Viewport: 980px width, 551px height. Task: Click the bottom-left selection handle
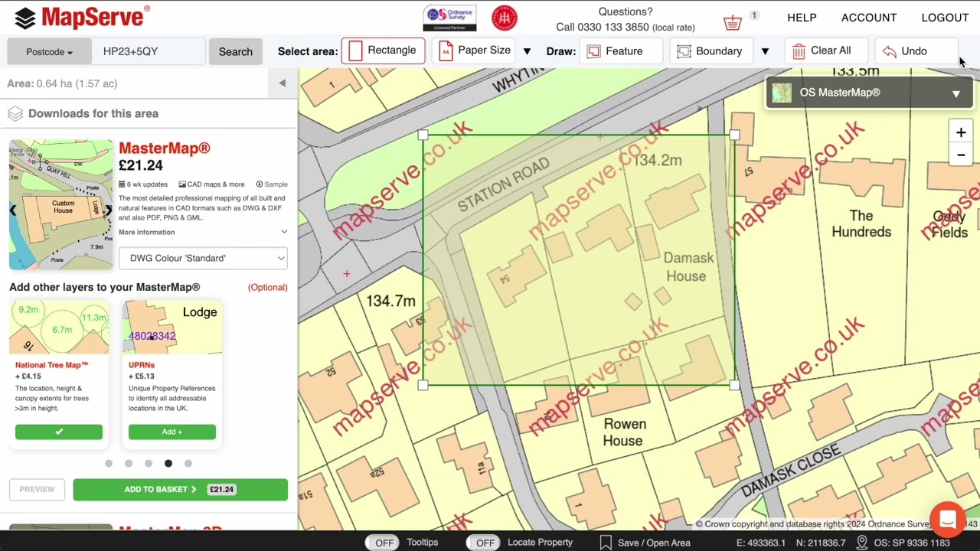point(423,386)
